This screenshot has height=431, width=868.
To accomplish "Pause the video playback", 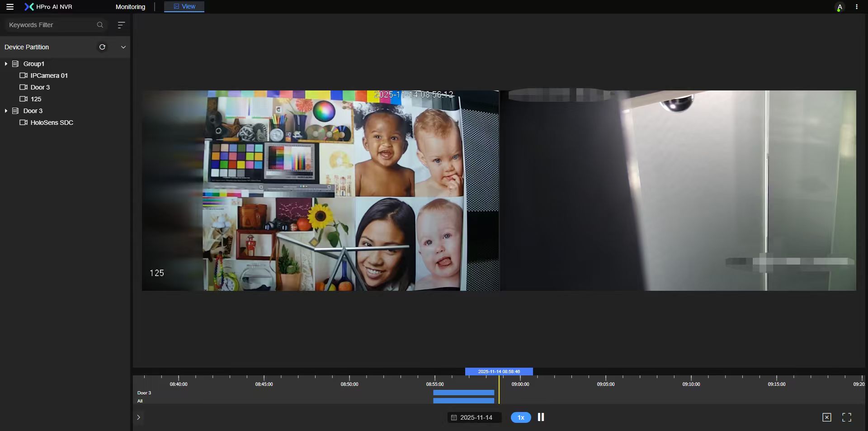I will [x=541, y=417].
